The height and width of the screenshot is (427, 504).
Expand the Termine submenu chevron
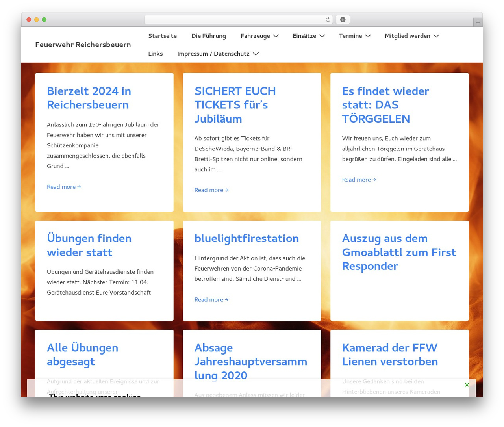(x=368, y=36)
